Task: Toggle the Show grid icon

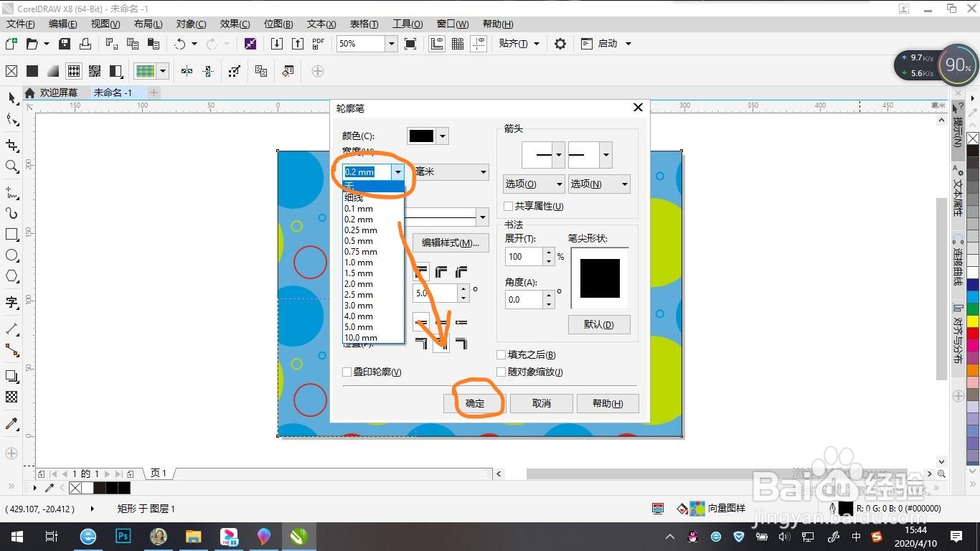Action: point(458,44)
